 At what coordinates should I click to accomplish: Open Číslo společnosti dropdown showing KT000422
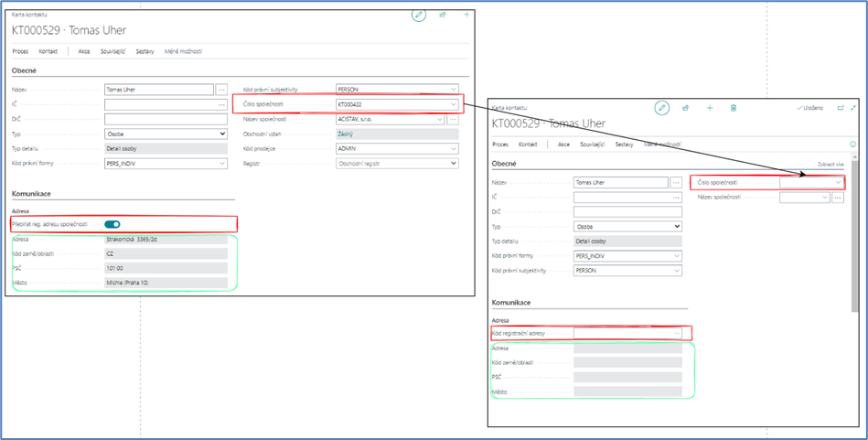[454, 104]
